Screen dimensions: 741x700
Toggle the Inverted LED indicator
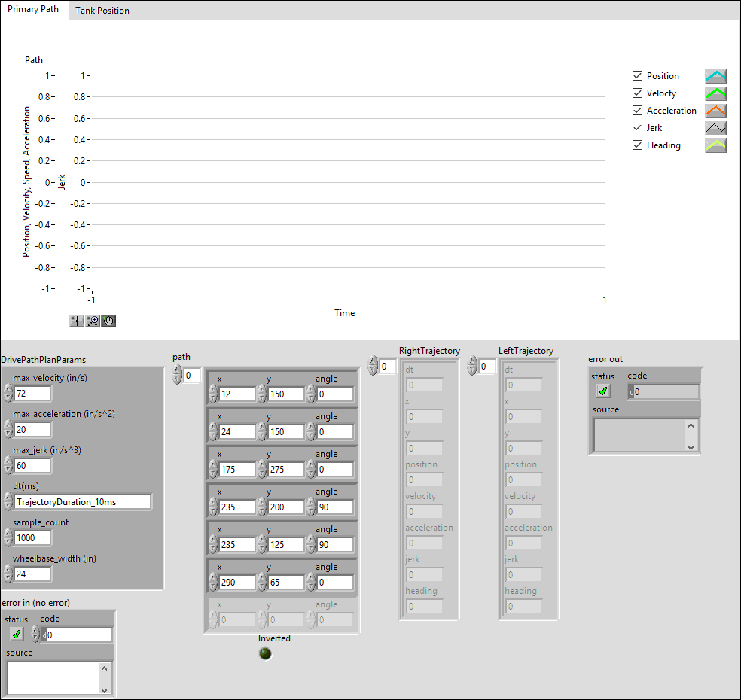264,653
